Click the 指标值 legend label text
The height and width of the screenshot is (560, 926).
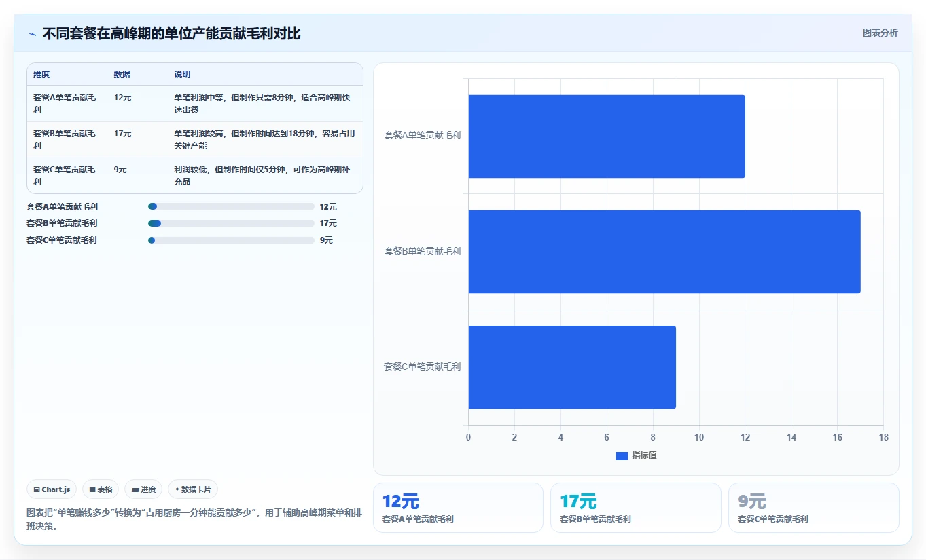point(644,455)
